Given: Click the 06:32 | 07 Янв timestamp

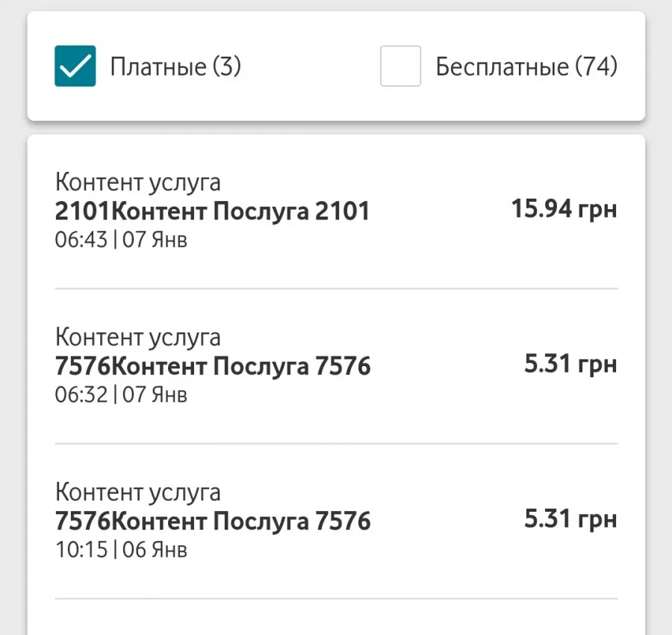Looking at the screenshot, I should (121, 395).
